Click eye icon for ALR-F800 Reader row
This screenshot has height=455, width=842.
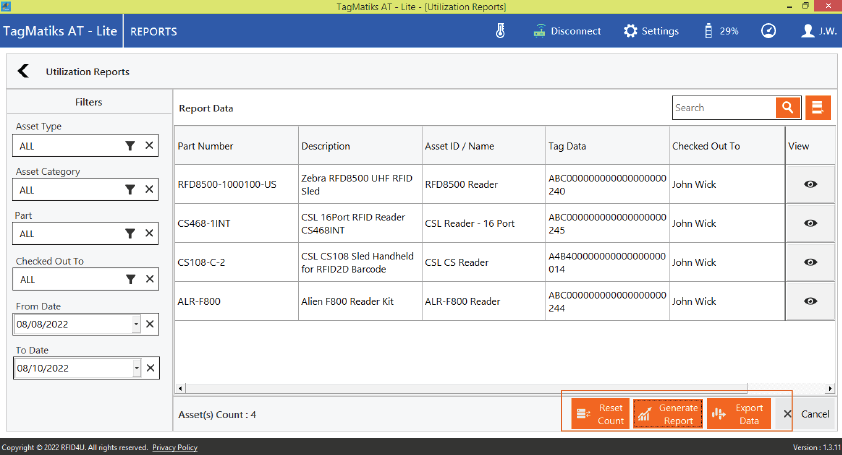click(811, 301)
